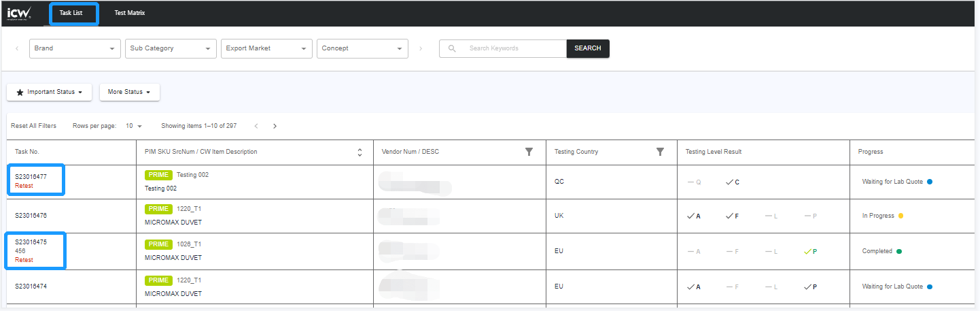Select the Task List tab
The width and height of the screenshot is (980, 311).
pyautogui.click(x=71, y=13)
